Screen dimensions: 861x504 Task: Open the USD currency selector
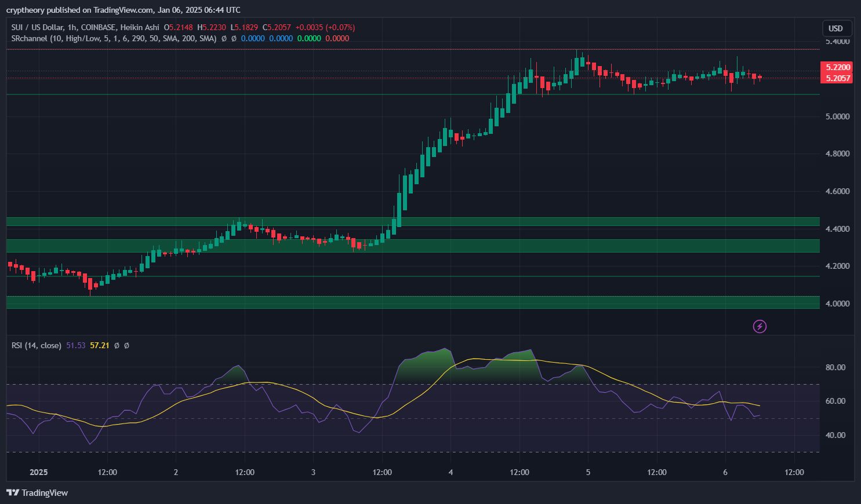tap(837, 28)
